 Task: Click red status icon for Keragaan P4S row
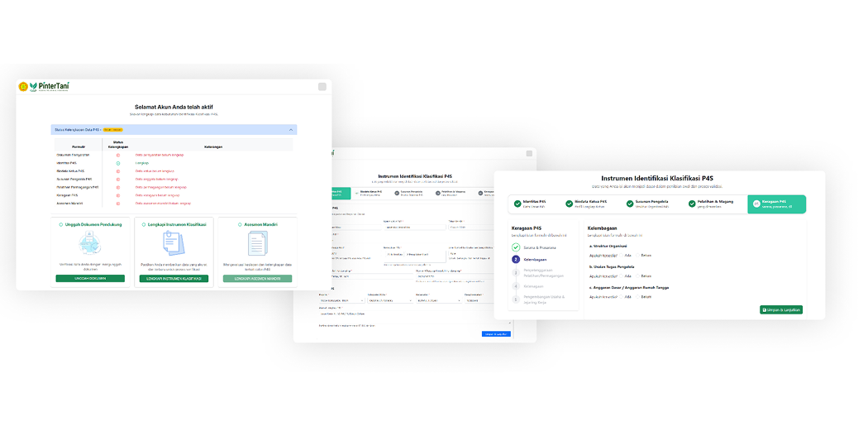pos(118,195)
